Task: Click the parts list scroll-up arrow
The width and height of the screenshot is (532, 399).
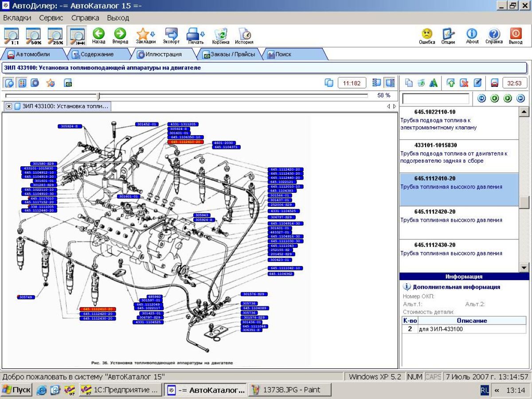Action: click(x=524, y=112)
